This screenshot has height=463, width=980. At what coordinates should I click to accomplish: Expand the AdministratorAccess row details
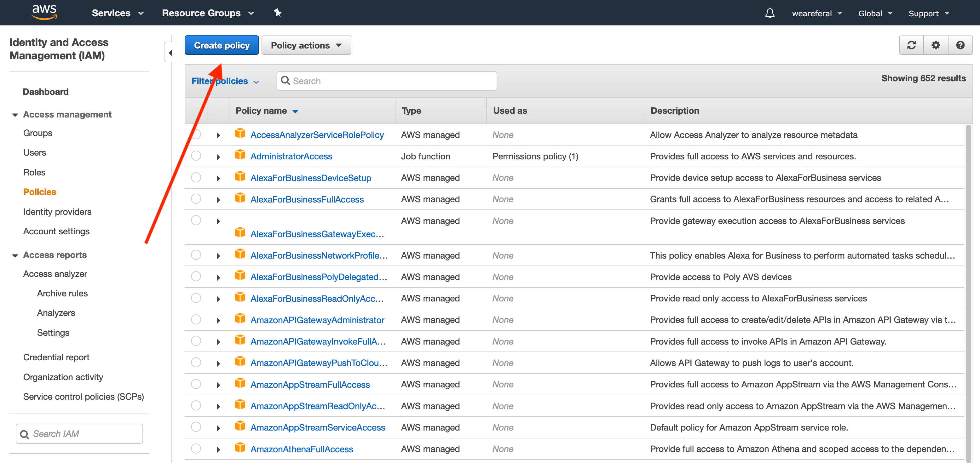[x=218, y=157]
